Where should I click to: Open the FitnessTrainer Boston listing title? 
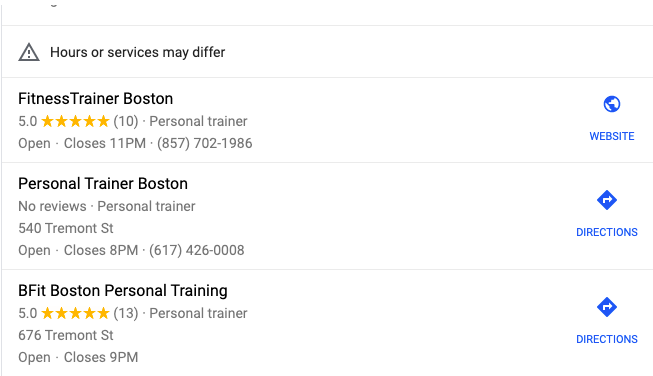[x=95, y=99]
